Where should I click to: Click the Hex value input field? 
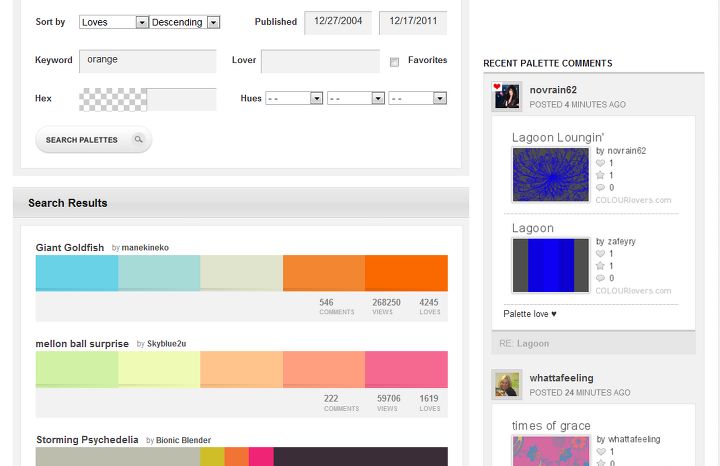[182, 100]
